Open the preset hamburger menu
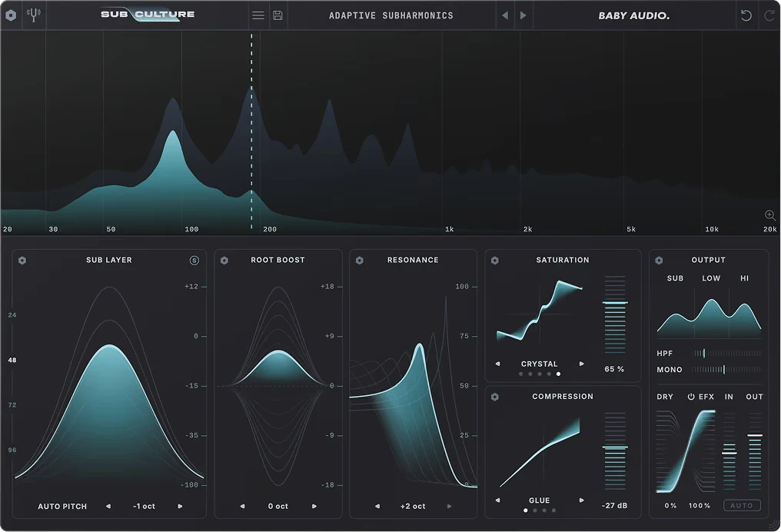 (x=258, y=15)
